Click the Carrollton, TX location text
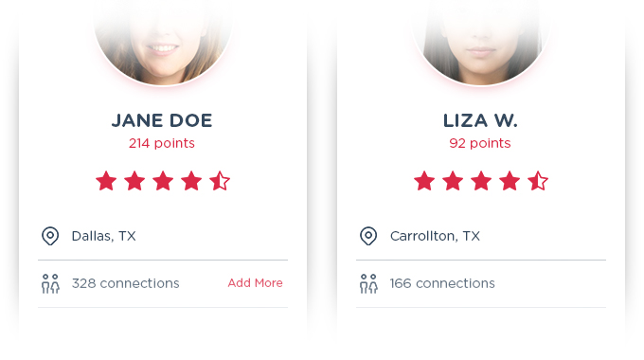The width and height of the screenshot is (644, 360). pyautogui.click(x=435, y=236)
